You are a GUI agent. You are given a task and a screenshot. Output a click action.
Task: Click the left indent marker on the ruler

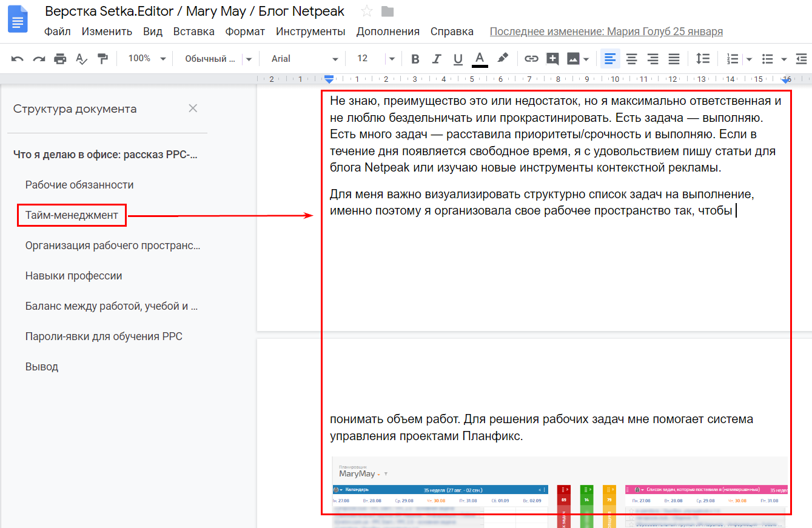click(x=329, y=79)
